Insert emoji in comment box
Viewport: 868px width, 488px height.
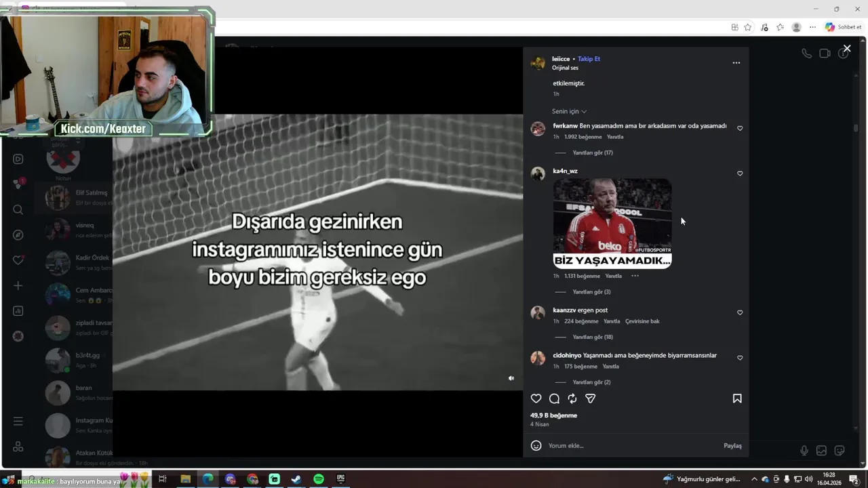coord(536,445)
